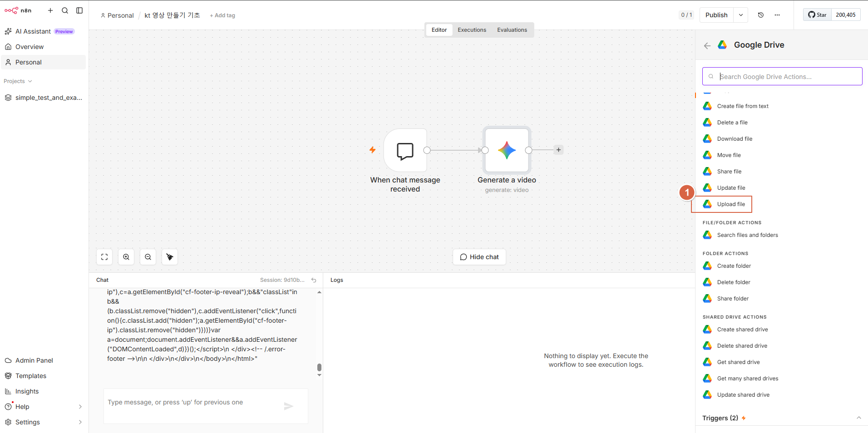Click the chat panel scrollbar thumb
Image resolution: width=868 pixels, height=433 pixels.
(x=319, y=367)
